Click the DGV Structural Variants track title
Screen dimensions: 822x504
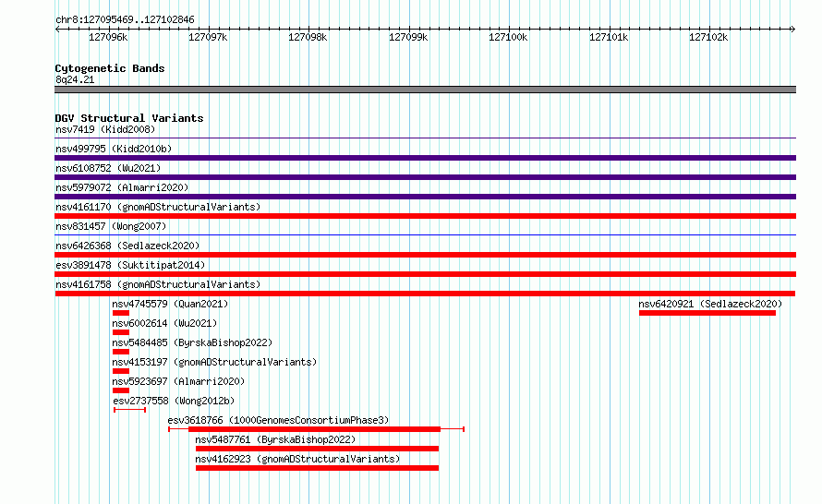pos(129,118)
